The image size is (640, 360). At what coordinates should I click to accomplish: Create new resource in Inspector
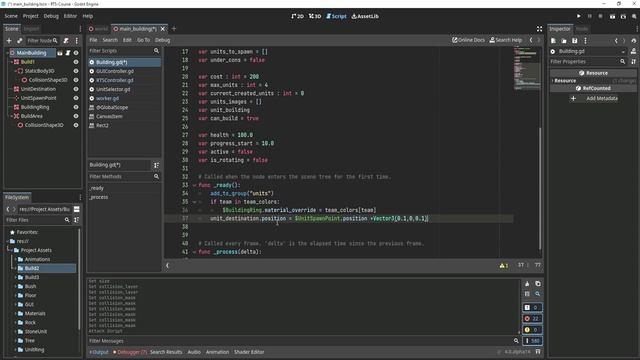click(553, 40)
